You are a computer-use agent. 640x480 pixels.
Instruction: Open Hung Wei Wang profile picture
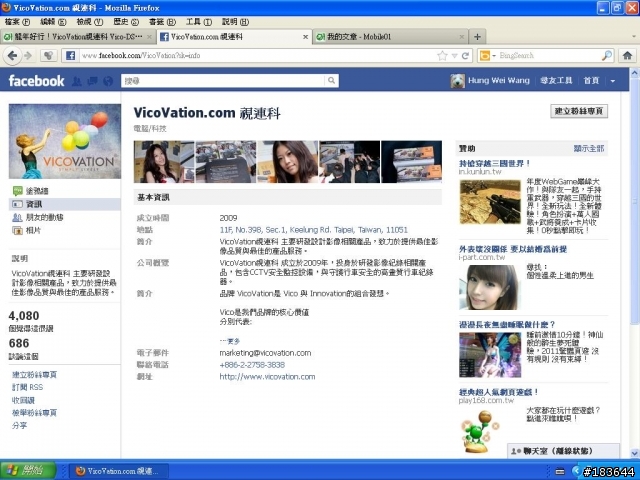(457, 81)
